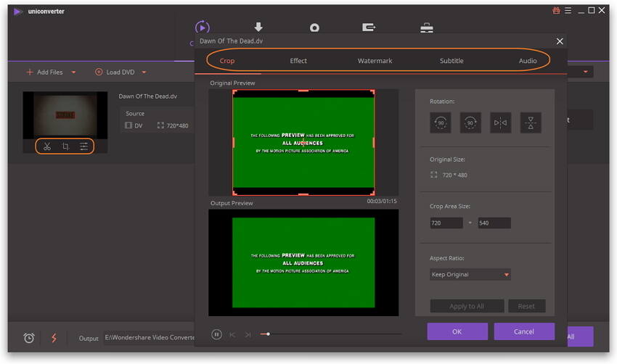Click the Cancel button
Viewport: 617px width, 364px height.
[524, 332]
